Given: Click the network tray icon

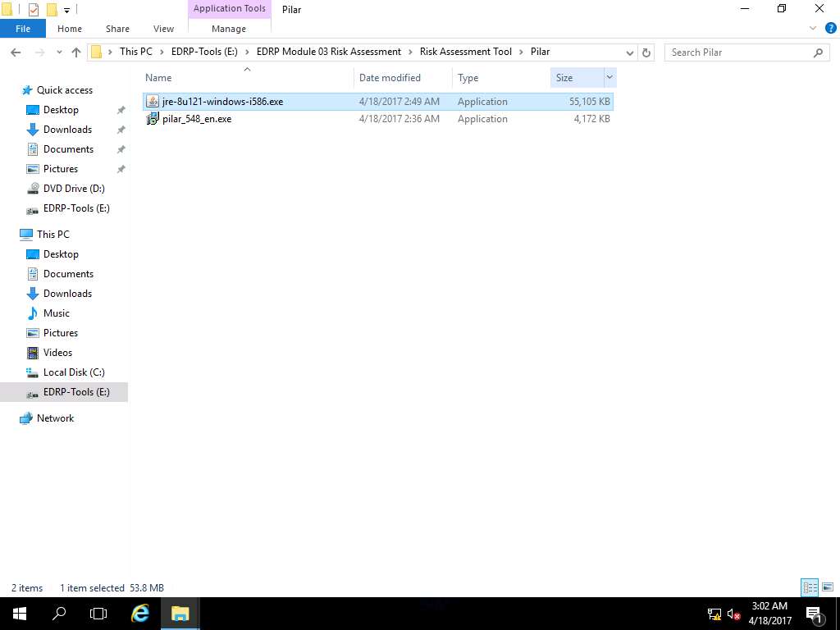Looking at the screenshot, I should (x=714, y=614).
